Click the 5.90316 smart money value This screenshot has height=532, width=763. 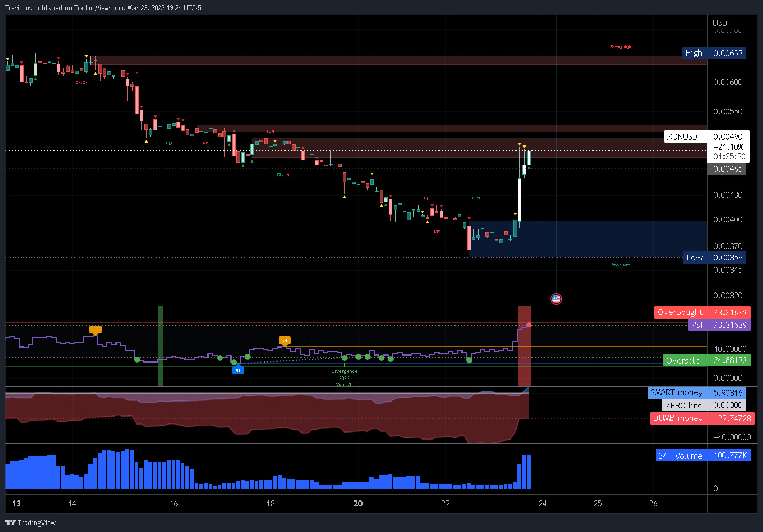[x=728, y=392]
